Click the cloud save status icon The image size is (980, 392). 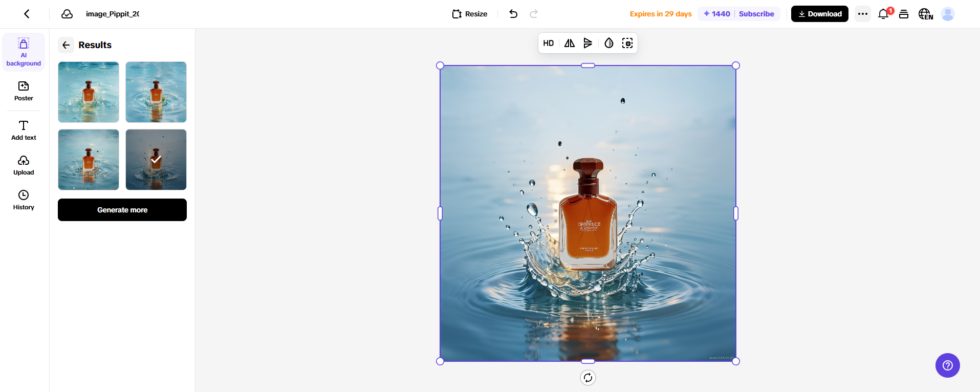tap(67, 14)
